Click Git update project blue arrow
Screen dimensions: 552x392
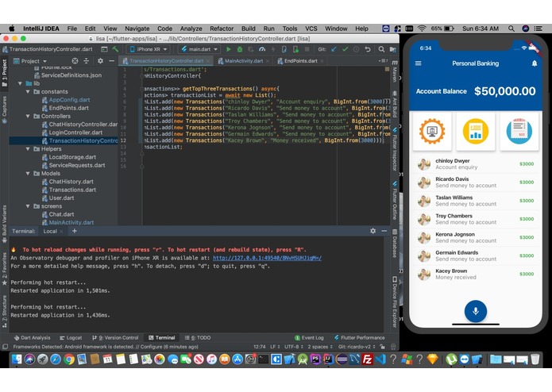334,49
